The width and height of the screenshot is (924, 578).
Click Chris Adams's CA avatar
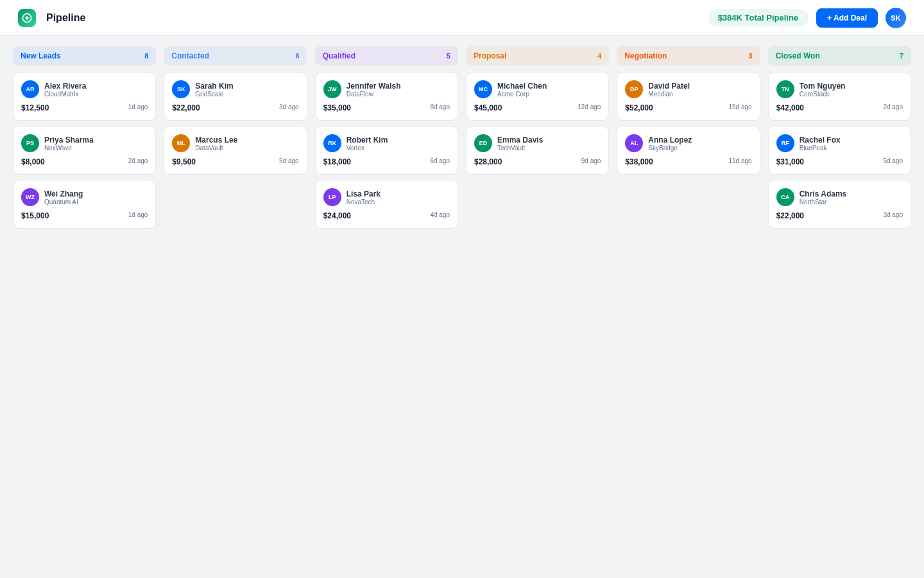point(785,197)
